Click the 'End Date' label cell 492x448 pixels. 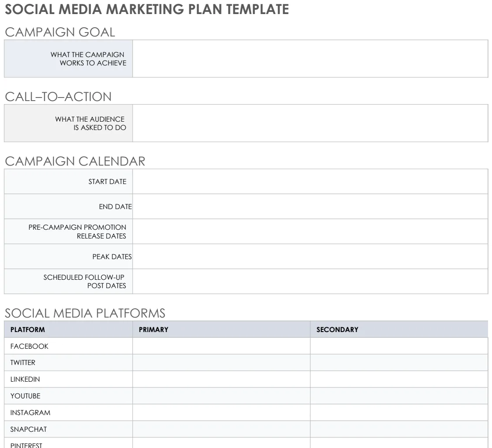tap(68, 206)
